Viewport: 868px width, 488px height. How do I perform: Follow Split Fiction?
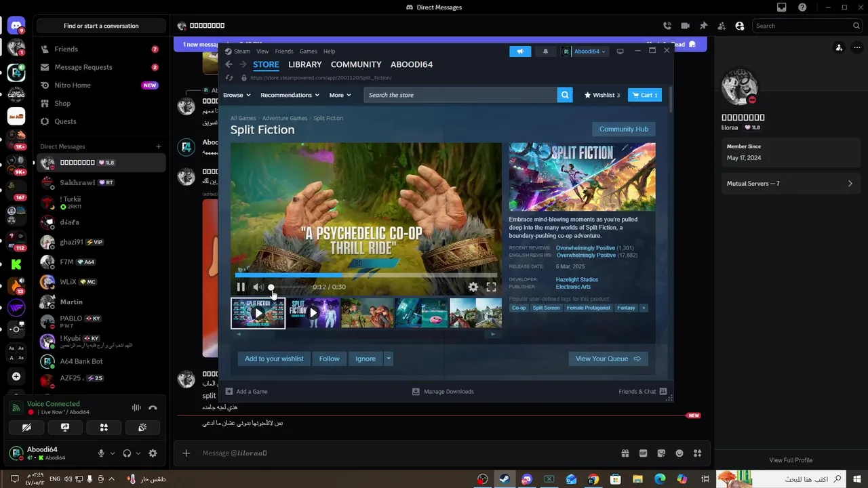pos(329,359)
